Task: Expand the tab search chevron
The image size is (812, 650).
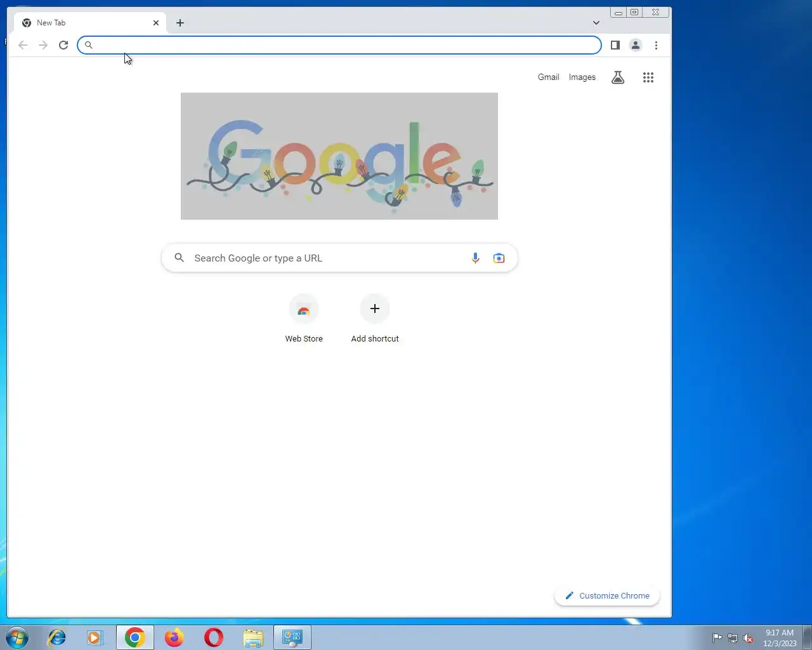Action: pos(596,23)
